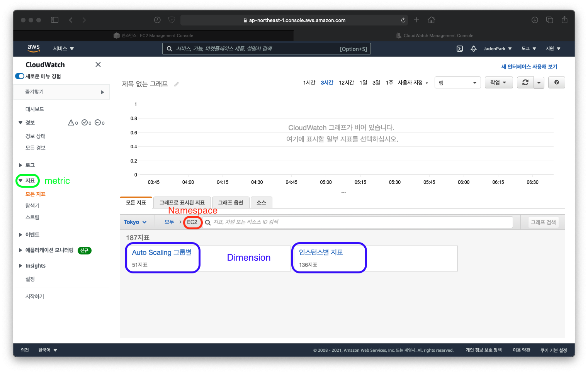Viewport: 588px width, 373px height.
Task: Select the 1시간 time range
Action: point(309,83)
